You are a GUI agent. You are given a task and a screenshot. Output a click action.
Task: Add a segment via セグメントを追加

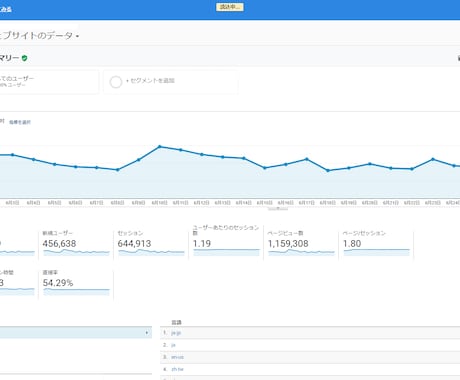(x=150, y=81)
